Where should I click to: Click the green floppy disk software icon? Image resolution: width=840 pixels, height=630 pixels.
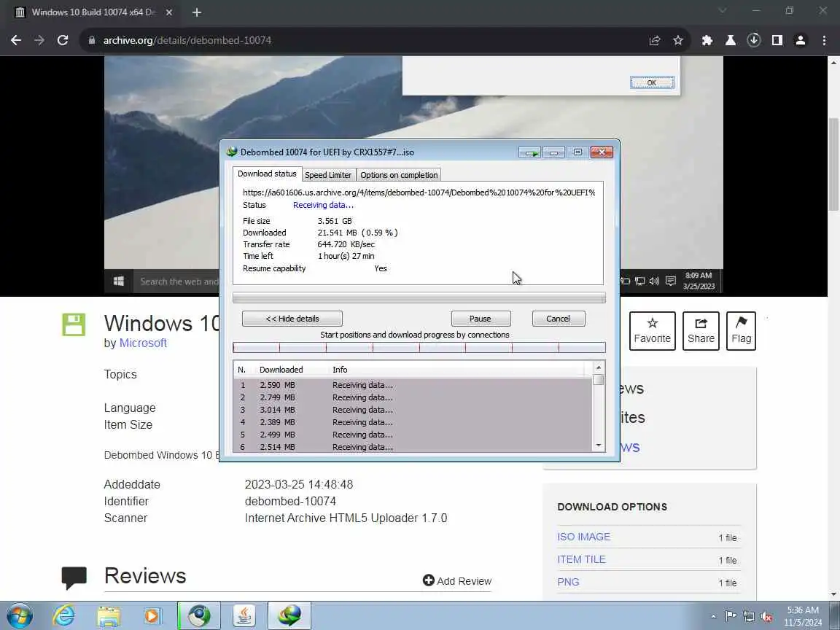[x=74, y=324]
